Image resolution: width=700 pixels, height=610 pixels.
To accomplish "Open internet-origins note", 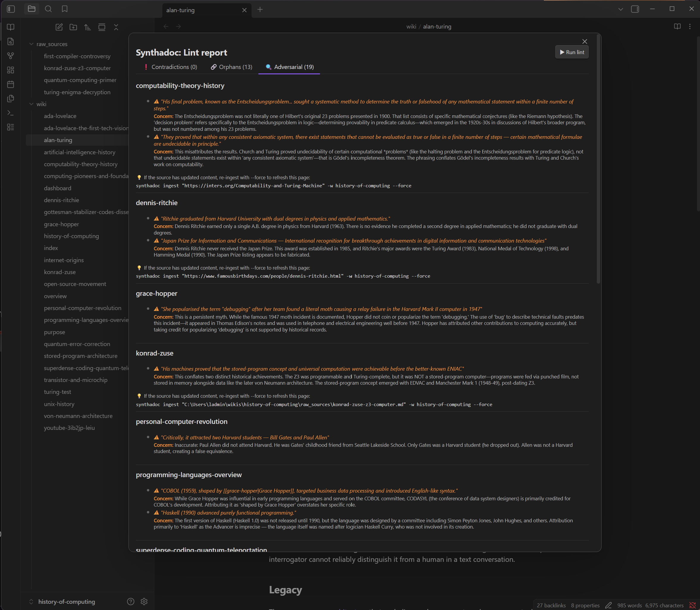I will tap(64, 260).
